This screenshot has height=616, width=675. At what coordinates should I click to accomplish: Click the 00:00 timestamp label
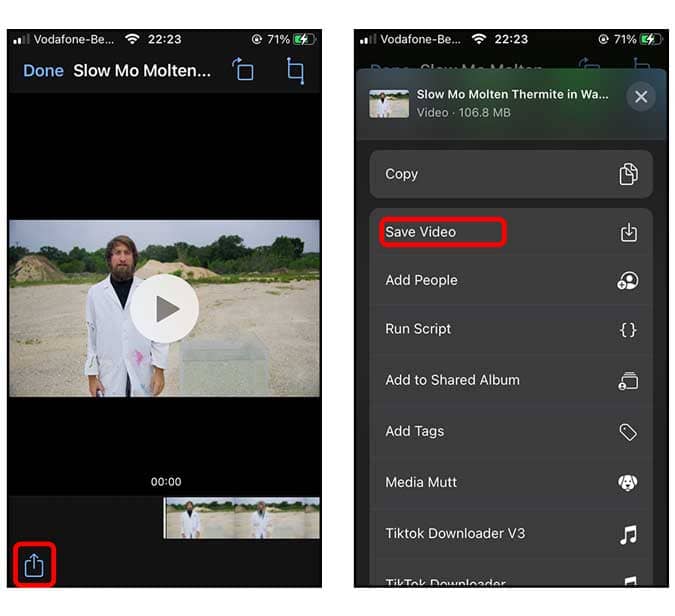coord(166,482)
